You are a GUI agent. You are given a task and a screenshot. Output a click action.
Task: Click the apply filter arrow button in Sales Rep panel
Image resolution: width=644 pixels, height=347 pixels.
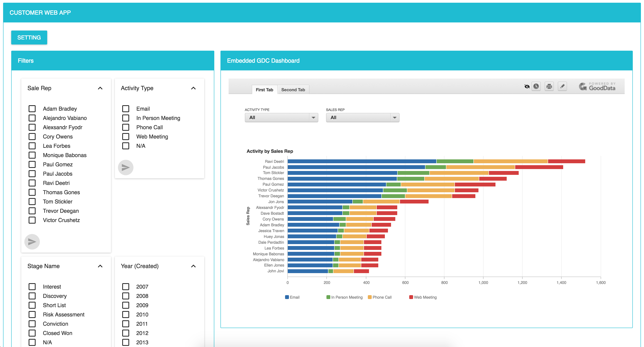pyautogui.click(x=32, y=242)
